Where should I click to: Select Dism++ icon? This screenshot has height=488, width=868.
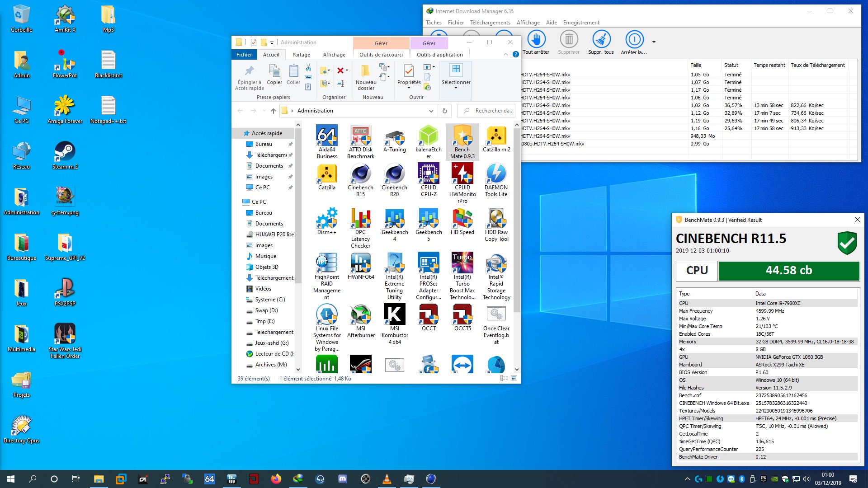click(x=327, y=221)
